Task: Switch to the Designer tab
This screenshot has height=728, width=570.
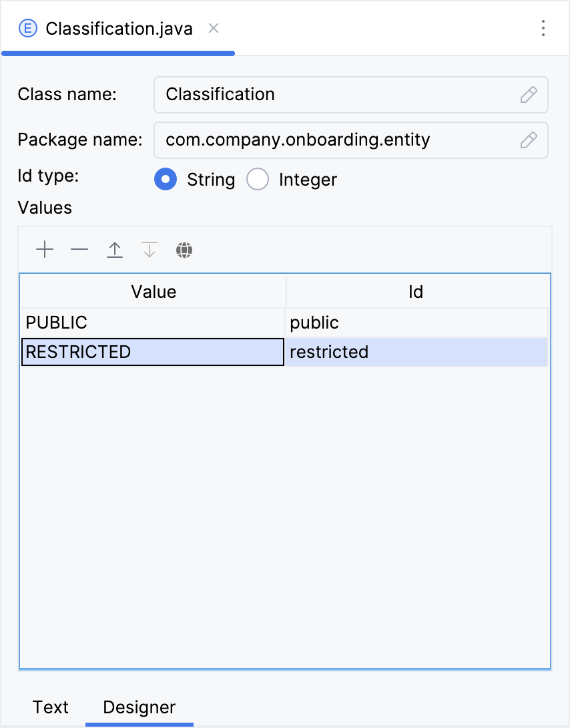Action: click(139, 707)
